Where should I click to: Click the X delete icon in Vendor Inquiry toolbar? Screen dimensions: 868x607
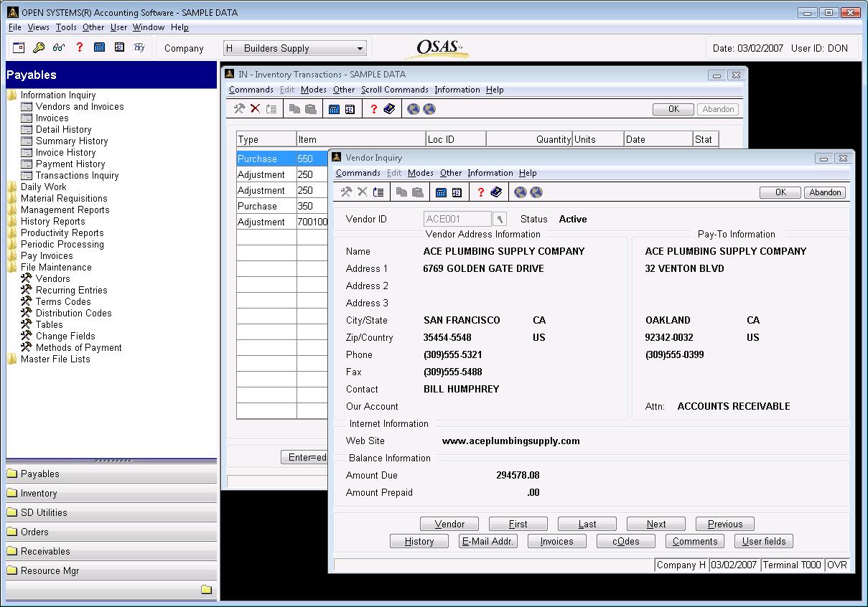(362, 192)
